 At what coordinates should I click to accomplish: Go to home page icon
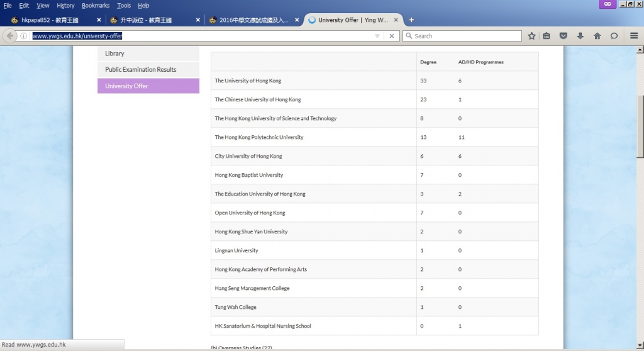597,36
